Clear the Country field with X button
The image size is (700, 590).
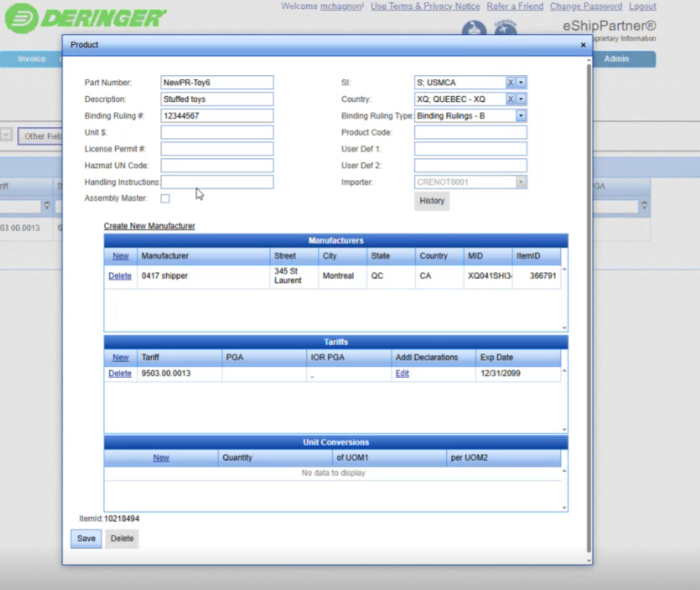tap(511, 99)
